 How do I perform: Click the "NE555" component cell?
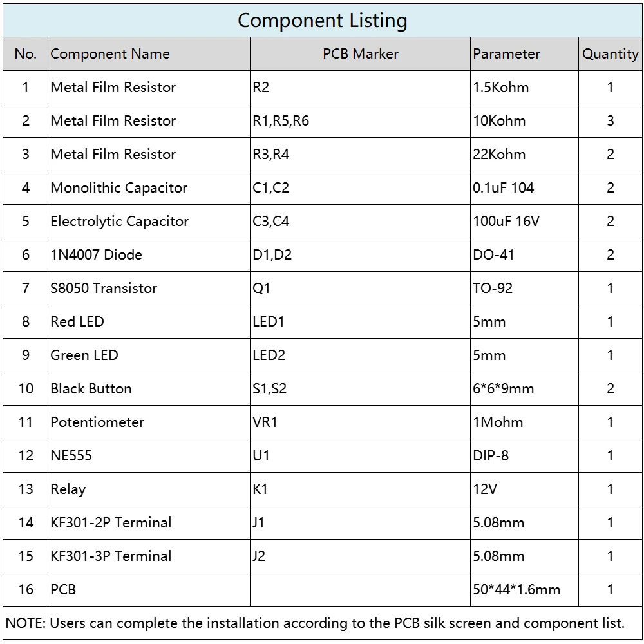(x=71, y=456)
